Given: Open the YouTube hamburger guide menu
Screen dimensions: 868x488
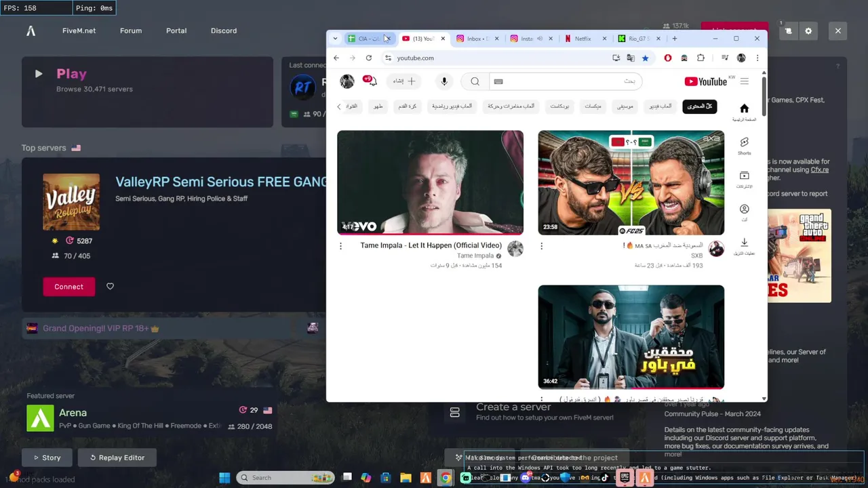Looking at the screenshot, I should tap(745, 81).
